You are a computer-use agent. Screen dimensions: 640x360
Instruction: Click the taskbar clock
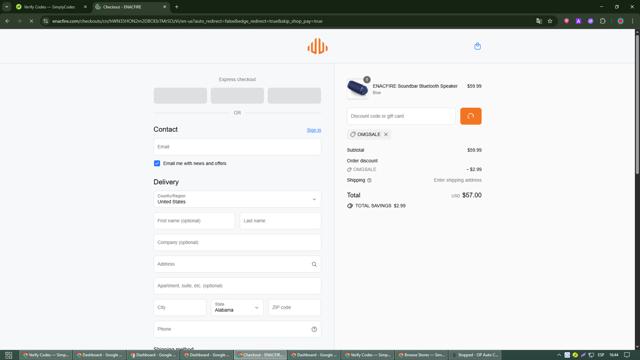(x=614, y=355)
